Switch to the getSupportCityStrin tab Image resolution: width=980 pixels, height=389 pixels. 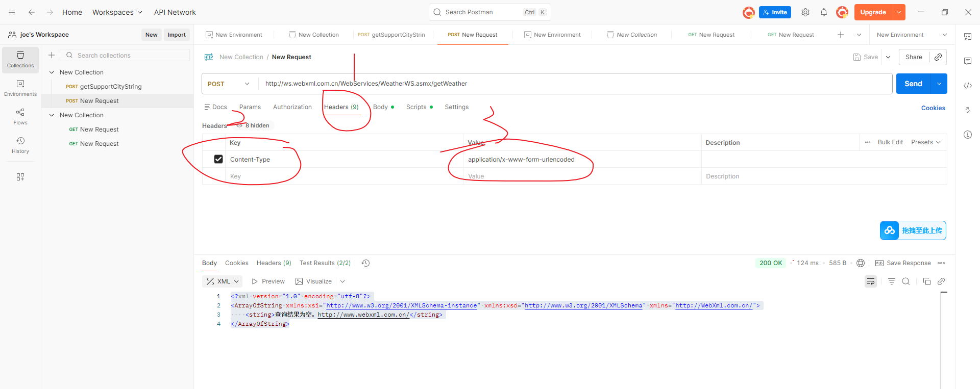coord(391,35)
